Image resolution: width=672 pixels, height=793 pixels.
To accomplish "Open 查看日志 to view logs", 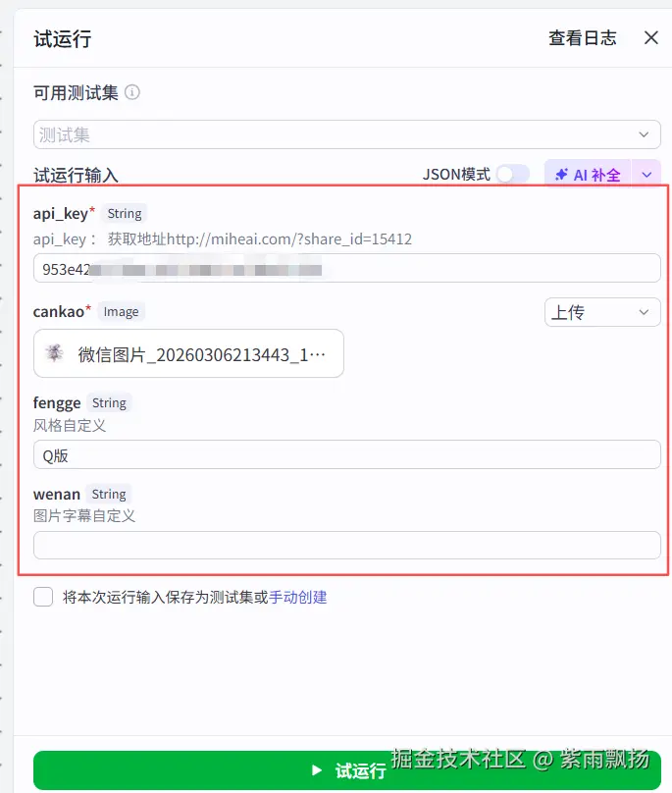I will click(583, 38).
